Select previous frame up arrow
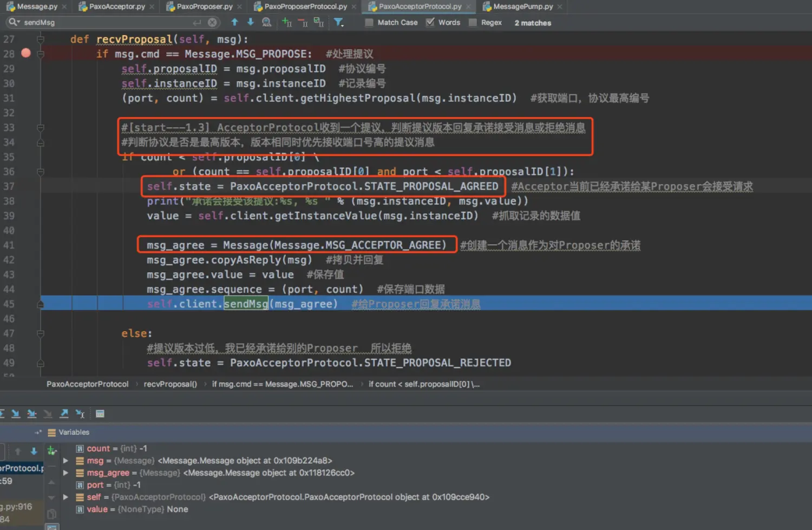812x530 pixels. (18, 451)
